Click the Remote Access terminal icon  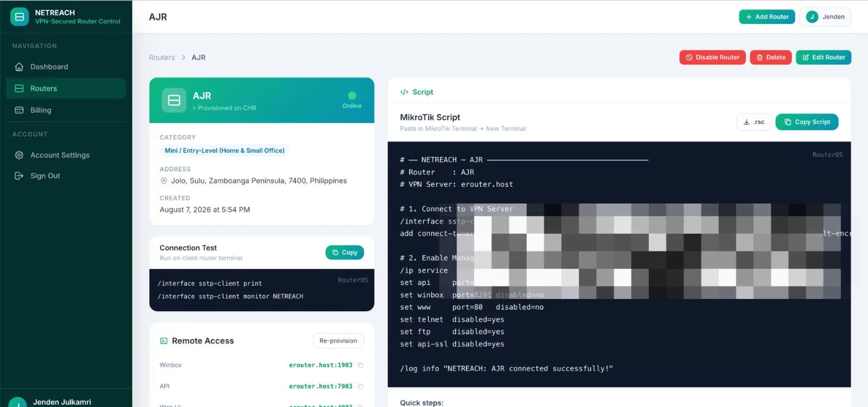pyautogui.click(x=164, y=341)
